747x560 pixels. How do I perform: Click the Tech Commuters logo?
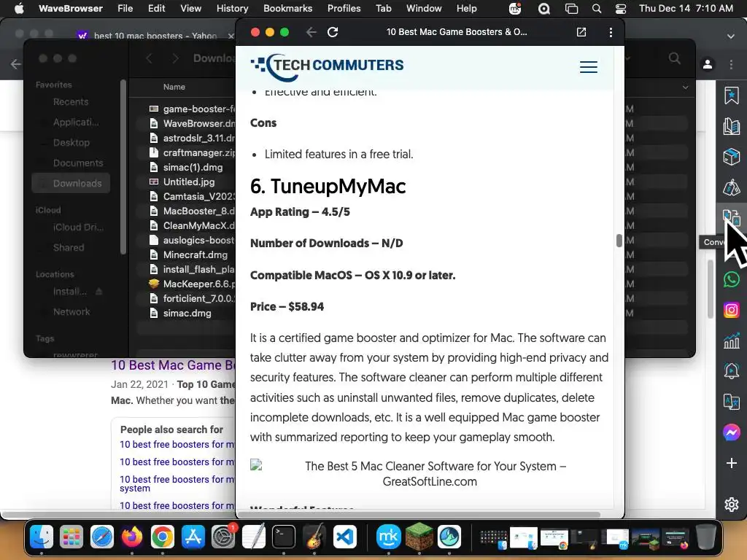[x=327, y=66]
